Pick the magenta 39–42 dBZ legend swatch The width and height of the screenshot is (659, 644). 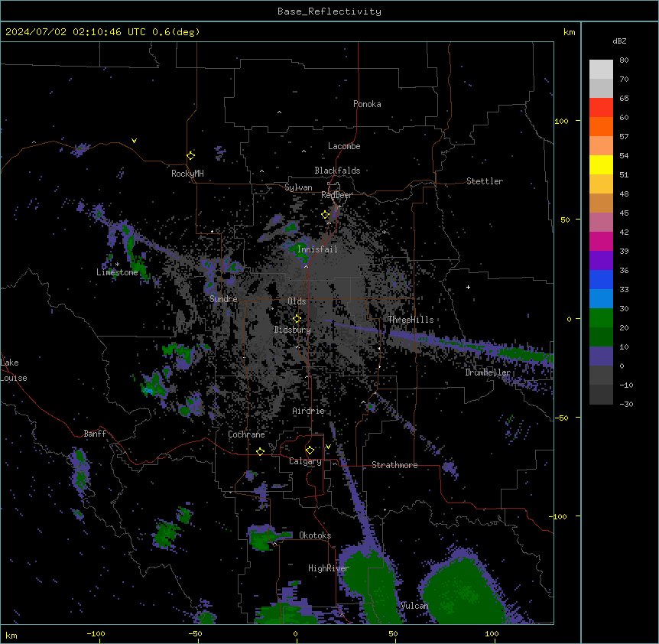601,241
